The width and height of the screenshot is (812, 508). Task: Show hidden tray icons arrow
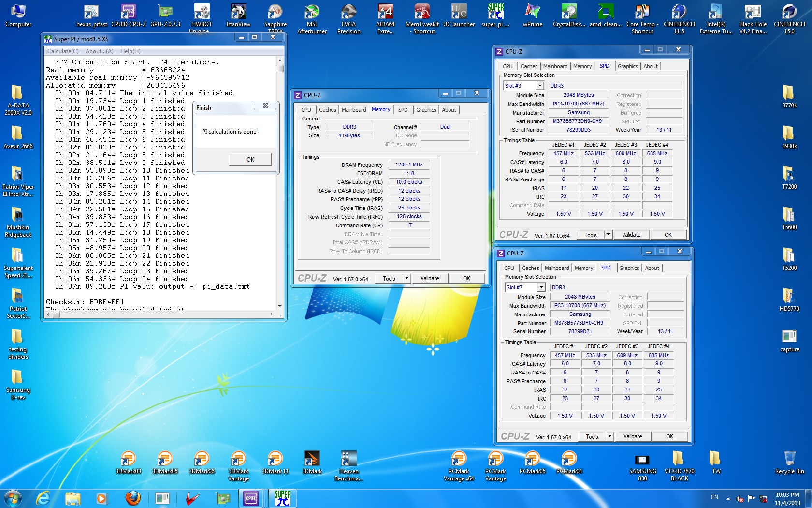point(728,498)
